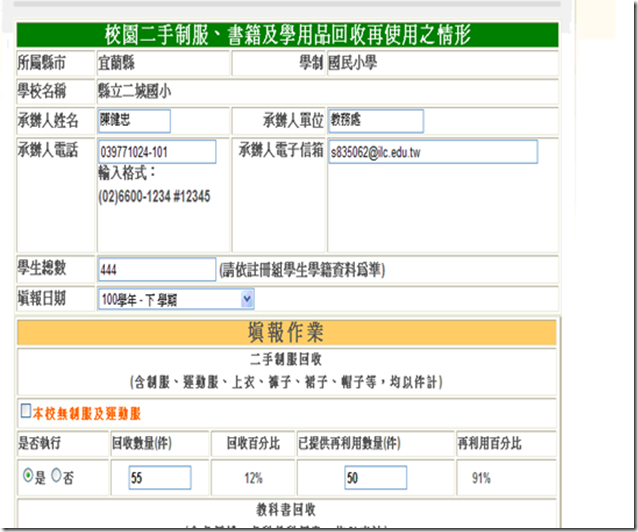The width and height of the screenshot is (638, 532).
Task: Click the 宜蘭縣 county value
Action: click(116, 64)
